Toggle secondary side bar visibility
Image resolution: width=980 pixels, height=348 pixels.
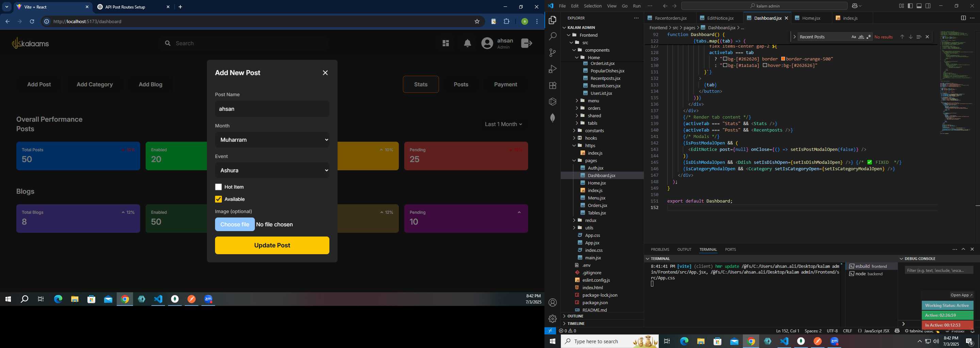coord(928,6)
